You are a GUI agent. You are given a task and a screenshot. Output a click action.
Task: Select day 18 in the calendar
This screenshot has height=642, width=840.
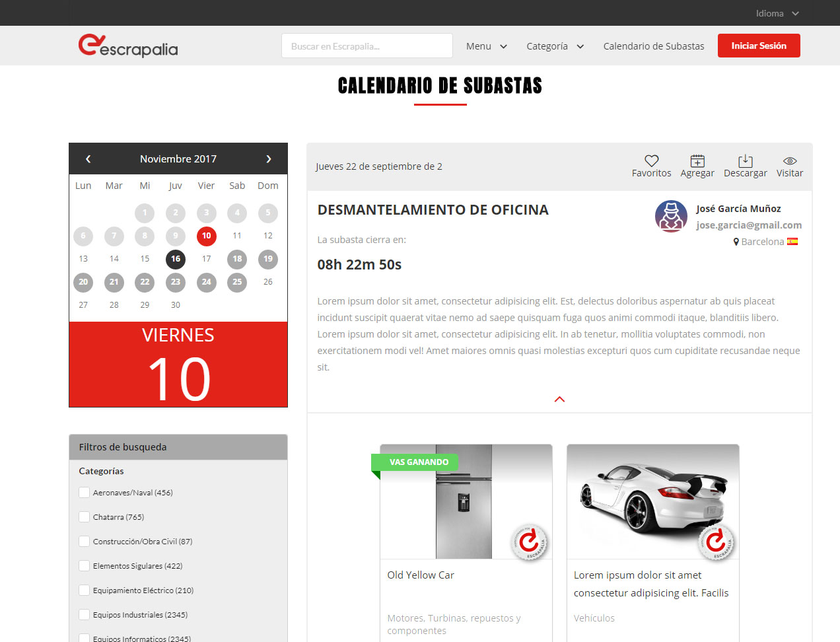coord(237,259)
